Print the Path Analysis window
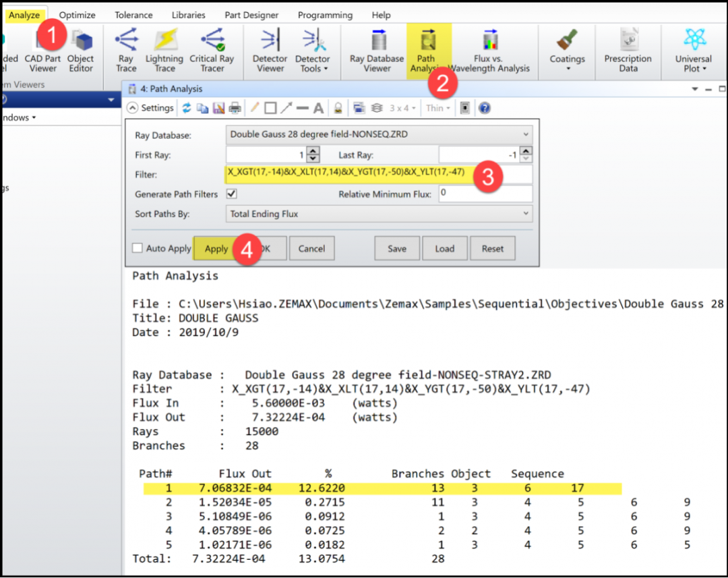The image size is (728, 578). (235, 109)
